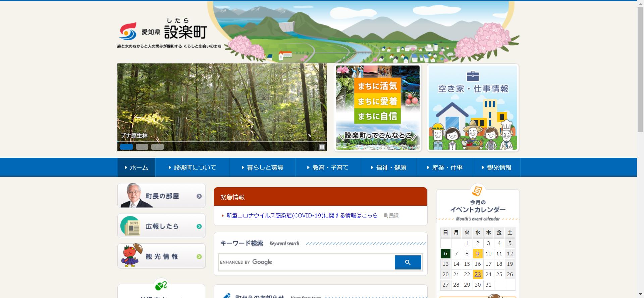Open the 設楽町ってこんなとこ banner
This screenshot has width=644, height=298.
pos(378,107)
